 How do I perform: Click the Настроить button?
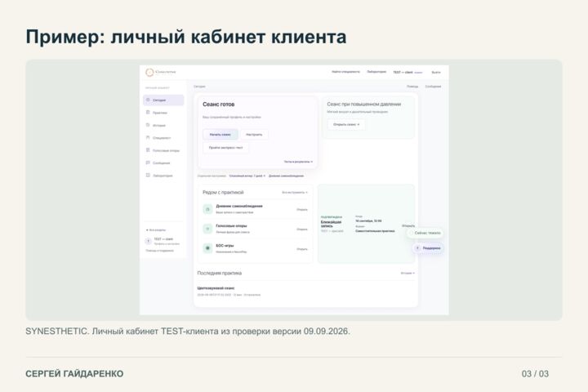pyautogui.click(x=254, y=134)
